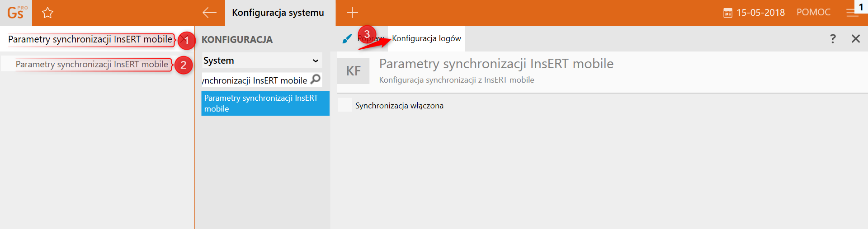Click the Popraw brush icon
This screenshot has height=229, width=868.
[347, 39]
